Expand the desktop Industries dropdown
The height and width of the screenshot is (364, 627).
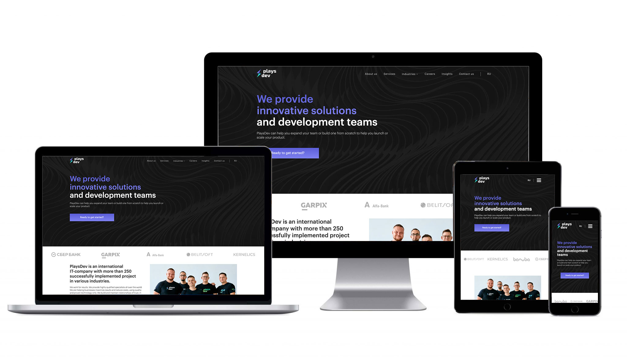tap(410, 74)
